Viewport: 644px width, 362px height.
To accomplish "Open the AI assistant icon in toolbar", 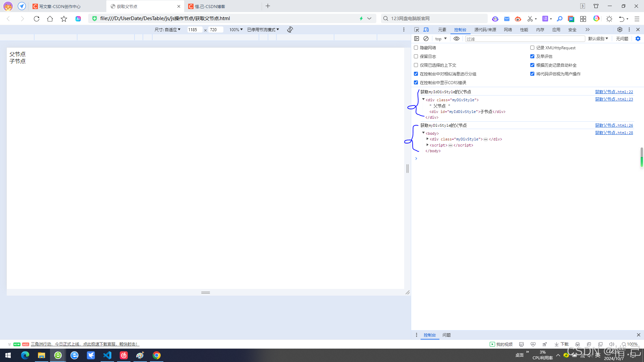I will [x=78, y=19].
